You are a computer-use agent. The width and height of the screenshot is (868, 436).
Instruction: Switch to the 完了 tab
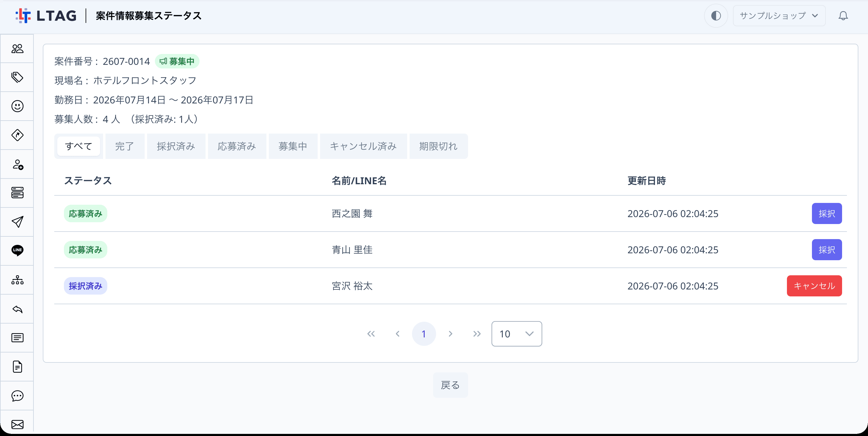click(x=125, y=146)
